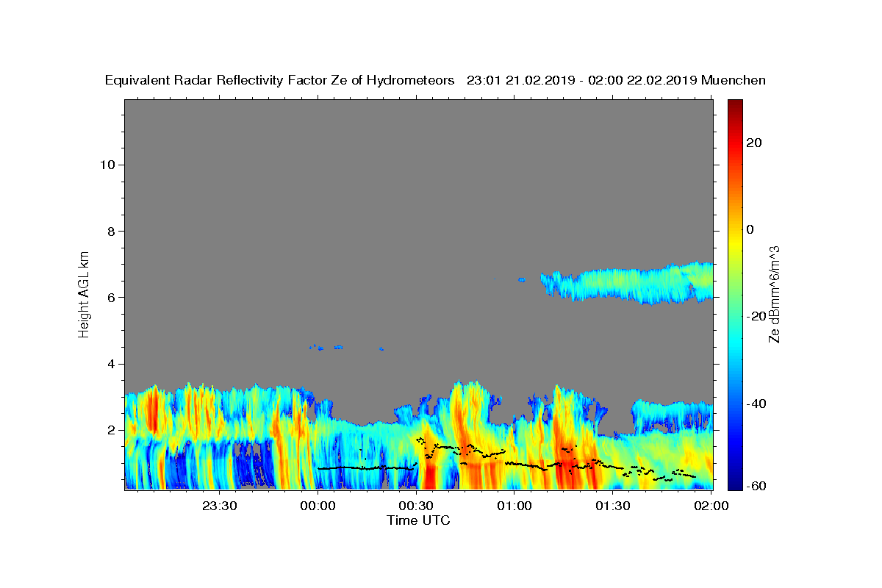Click the green mid-section of the colorbar
Viewport: 882px width, 588px height.
(734, 294)
